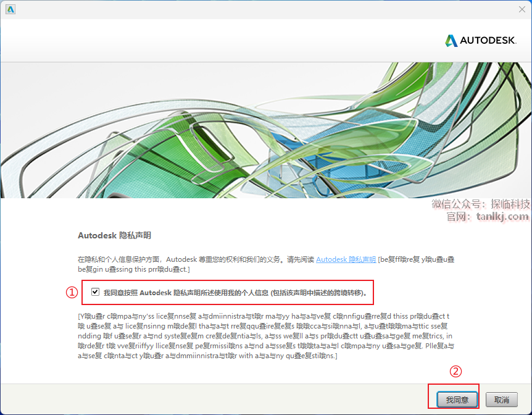Uncheck the privacy statement agreement checkbox

(x=95, y=292)
